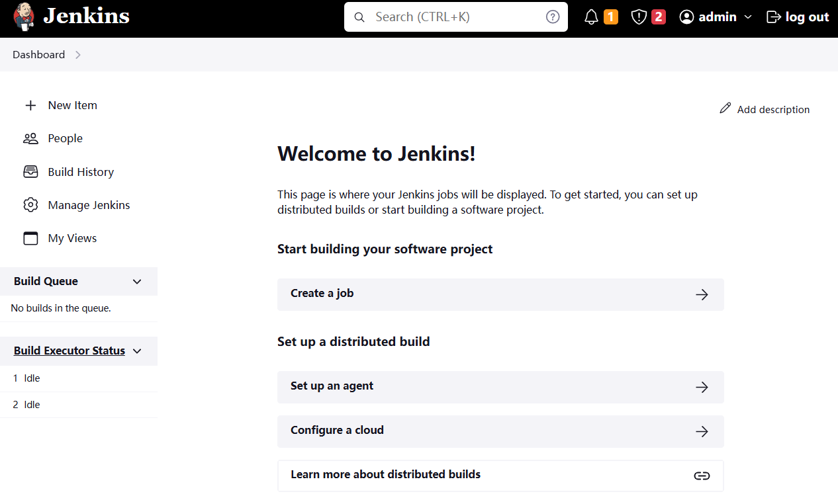Click Create a job
Viewport: 838px width, 504px height.
point(500,294)
